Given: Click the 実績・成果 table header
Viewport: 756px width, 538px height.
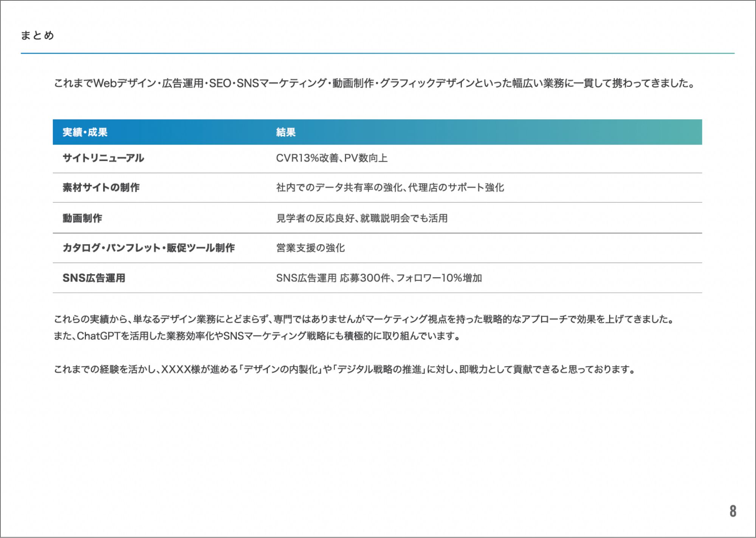Looking at the screenshot, I should (x=85, y=132).
